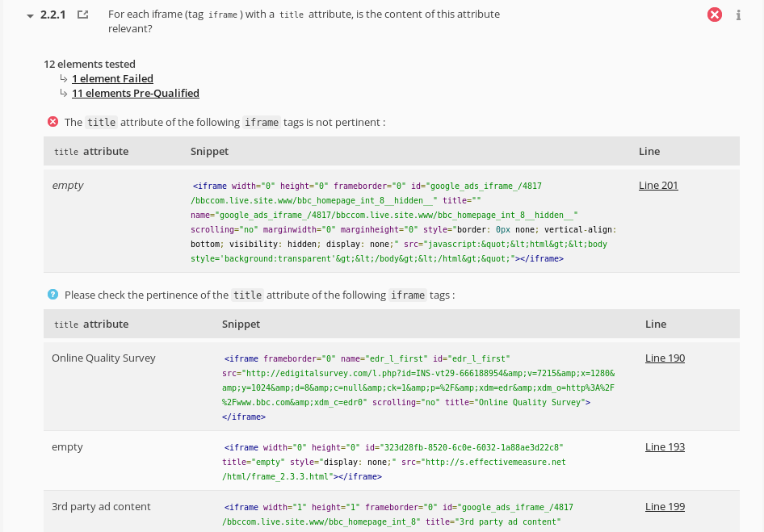The width and height of the screenshot is (764, 532).
Task: Open Line 193 source link
Action: point(665,446)
